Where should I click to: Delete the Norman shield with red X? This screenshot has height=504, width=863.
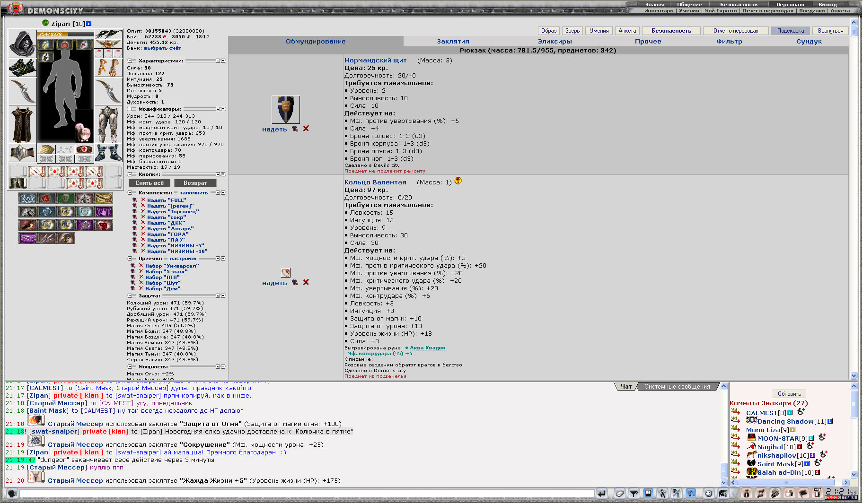(306, 129)
